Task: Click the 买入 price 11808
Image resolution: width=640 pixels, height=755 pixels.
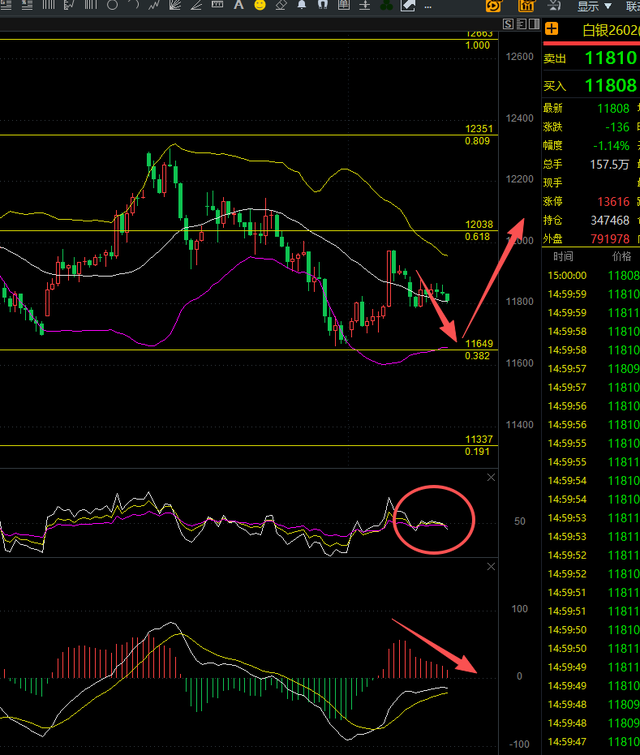Action: pyautogui.click(x=610, y=86)
